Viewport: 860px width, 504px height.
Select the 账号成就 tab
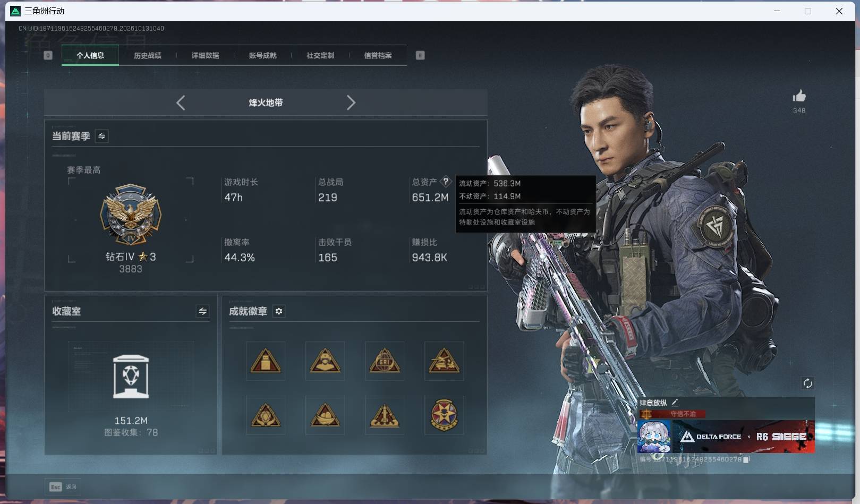[x=262, y=55]
